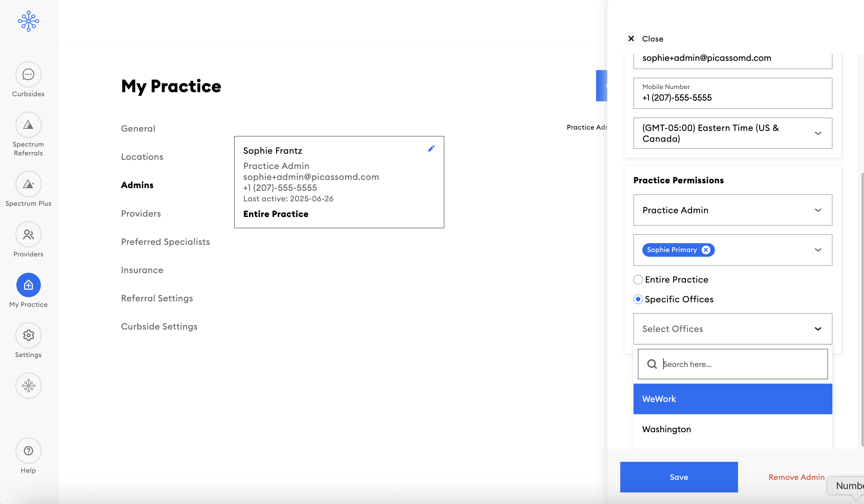Screen dimensions: 864x504
Task: Open the Curbsides chat icon
Action: tap(29, 74)
